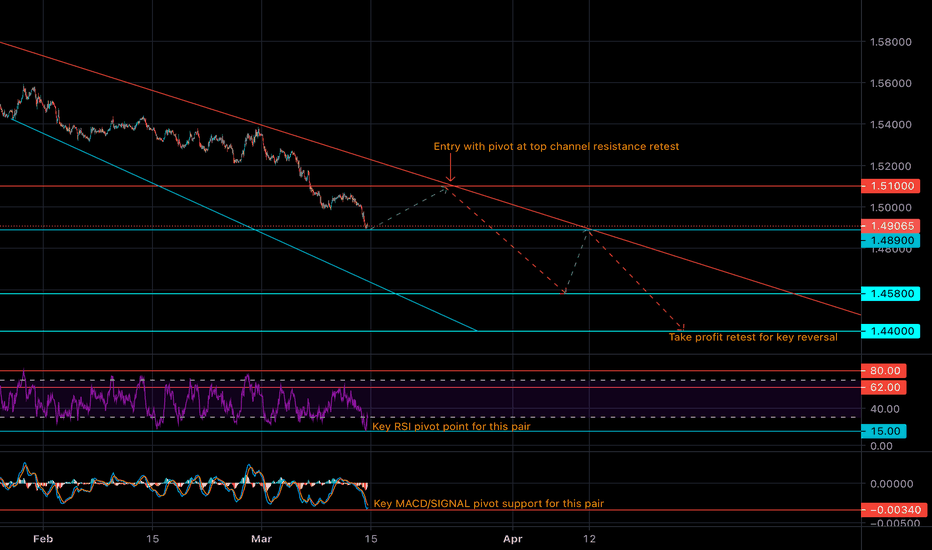
Task: Click the 15.00 RSI pivot label
Action: click(x=884, y=431)
